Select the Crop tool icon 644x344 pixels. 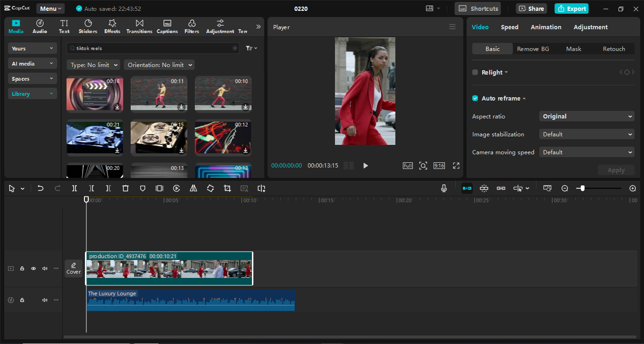click(x=227, y=188)
